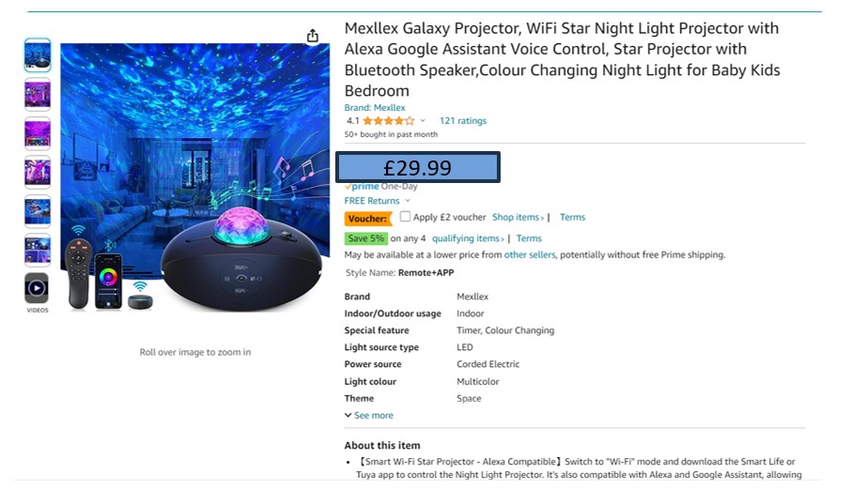The image size is (850, 504).
Task: Expand See more product details
Action: point(369,416)
